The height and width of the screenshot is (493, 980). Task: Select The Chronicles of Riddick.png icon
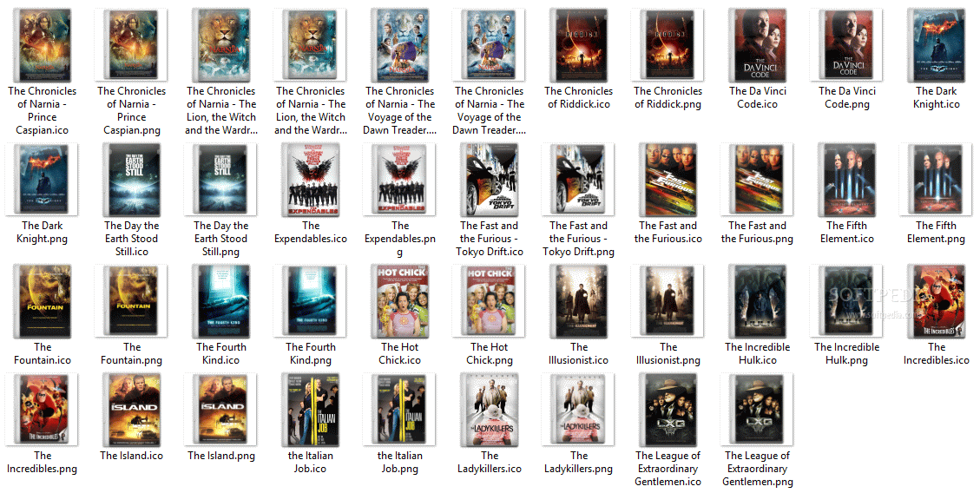click(668, 46)
